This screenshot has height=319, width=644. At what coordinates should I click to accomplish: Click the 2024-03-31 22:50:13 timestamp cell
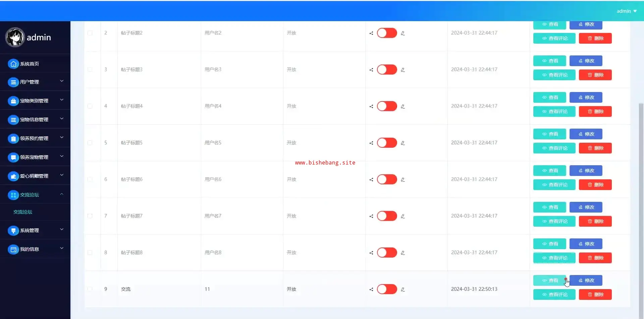pyautogui.click(x=474, y=289)
